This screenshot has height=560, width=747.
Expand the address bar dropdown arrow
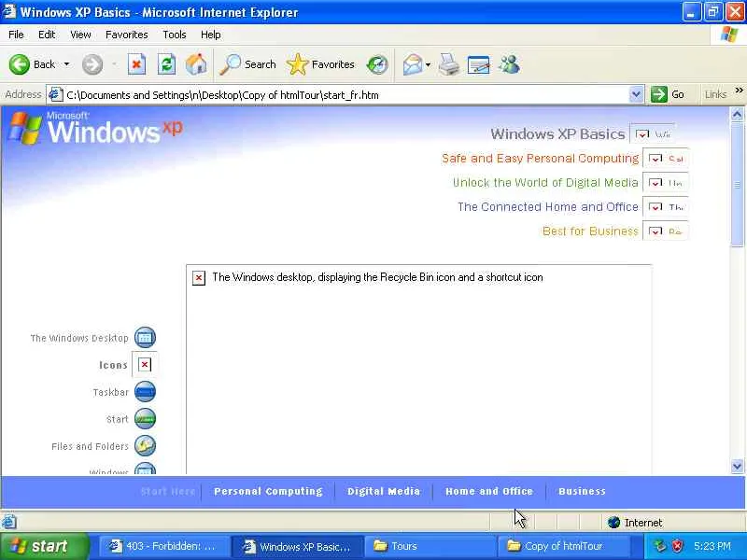click(x=636, y=94)
